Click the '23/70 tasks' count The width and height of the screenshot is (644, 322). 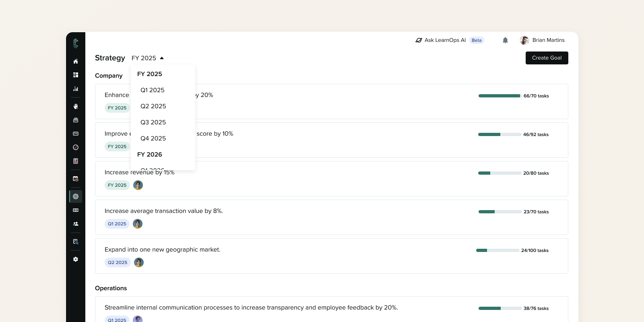coord(536,212)
